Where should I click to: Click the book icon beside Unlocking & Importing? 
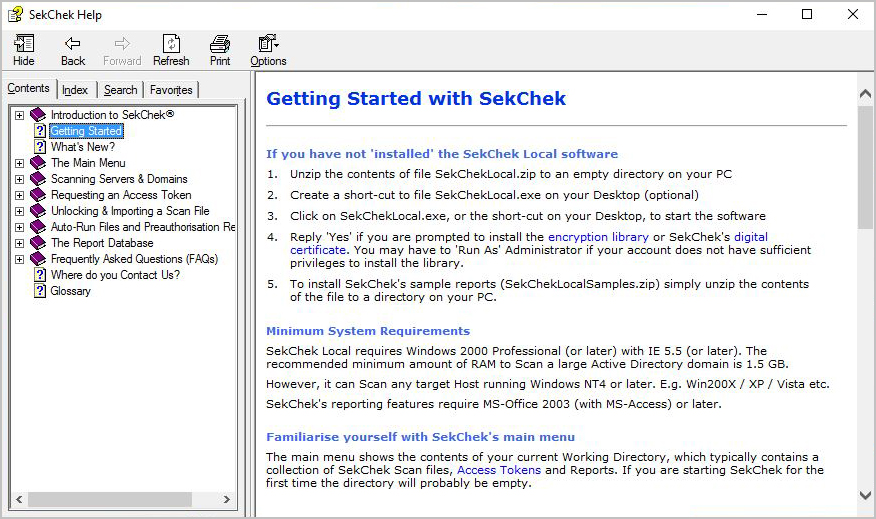click(38, 211)
